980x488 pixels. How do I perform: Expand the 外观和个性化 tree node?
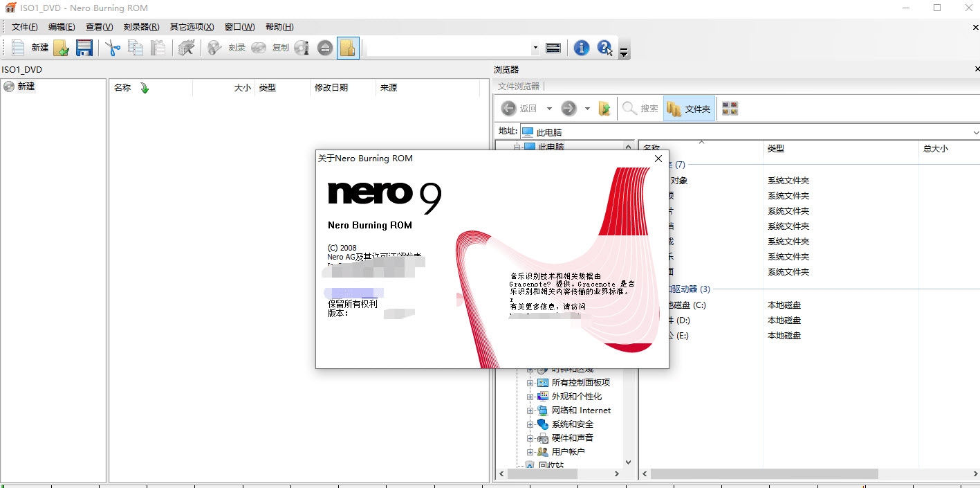pyautogui.click(x=530, y=397)
